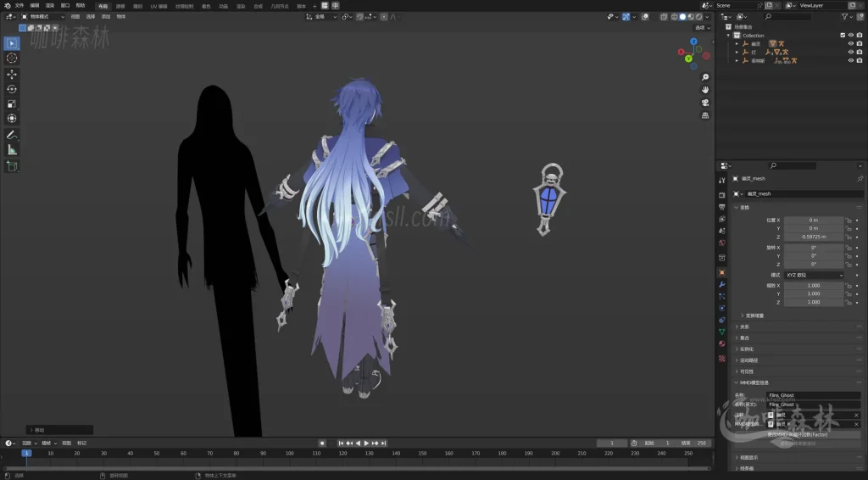Toggle lock on Location X
Image resolution: width=868 pixels, height=480 pixels.
click(848, 220)
